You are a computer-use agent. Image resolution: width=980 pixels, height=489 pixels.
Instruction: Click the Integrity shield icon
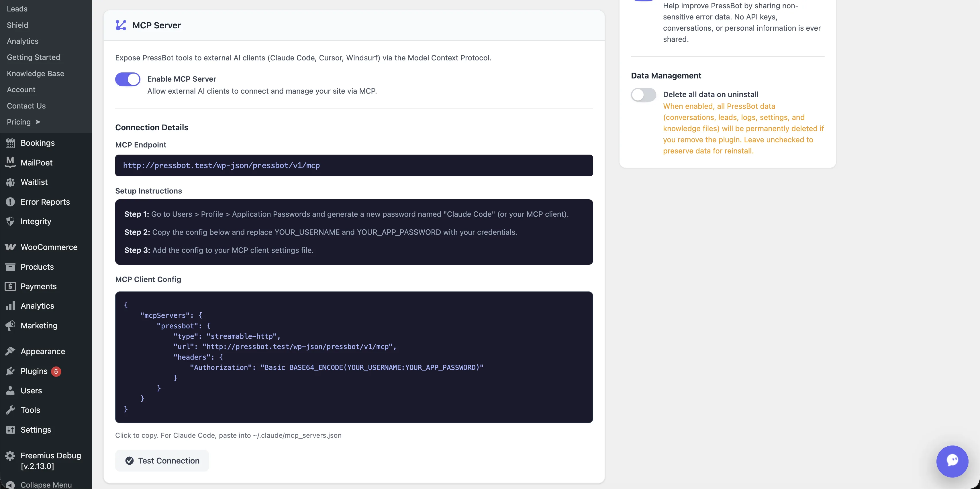[10, 221]
